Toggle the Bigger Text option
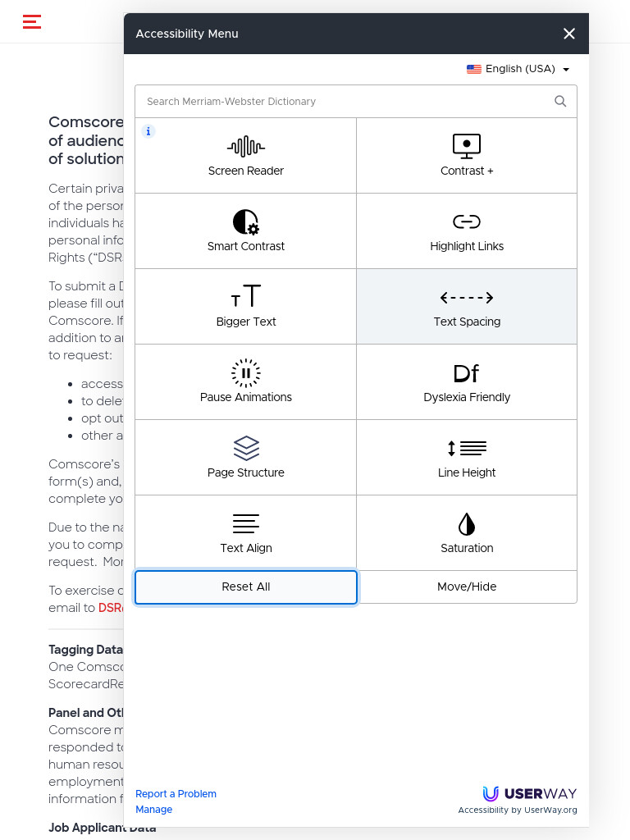Screen dimensions: 630x840 pos(246,307)
